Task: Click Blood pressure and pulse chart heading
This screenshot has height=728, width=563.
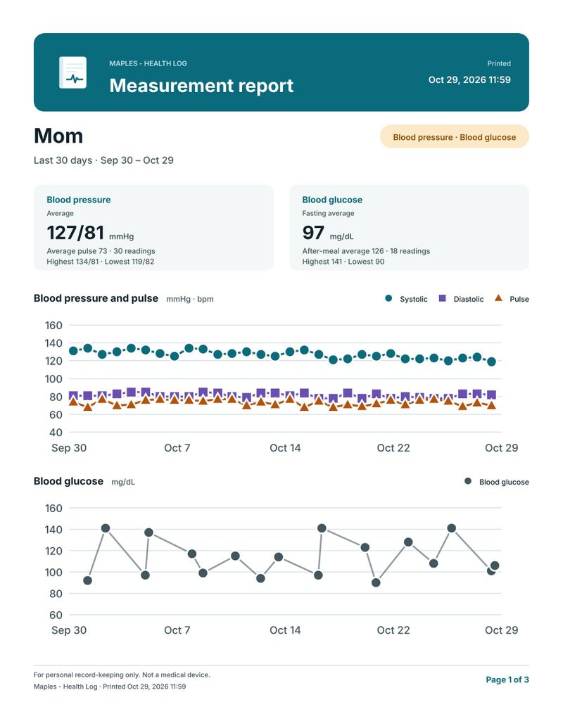Action: [96, 298]
